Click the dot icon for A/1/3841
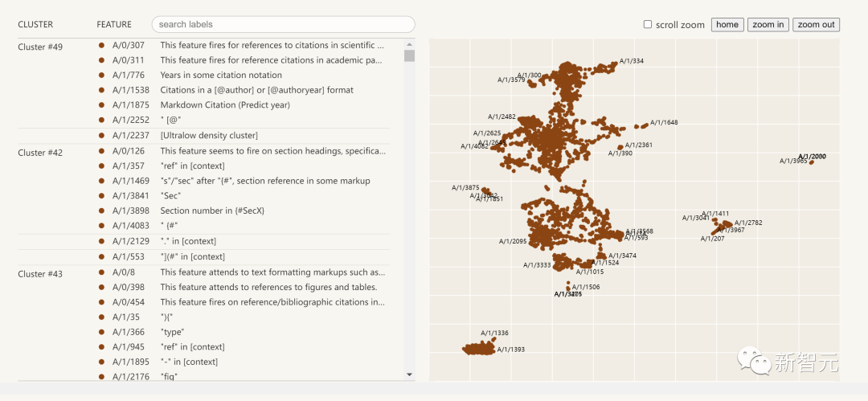Viewport: 868px width, 401px height. point(102,195)
